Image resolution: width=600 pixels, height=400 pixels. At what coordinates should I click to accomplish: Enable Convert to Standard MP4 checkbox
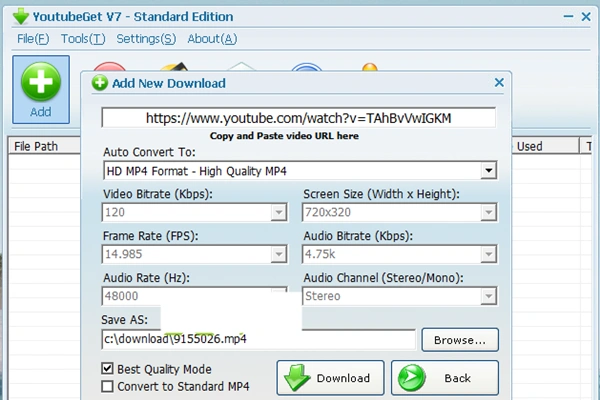point(108,386)
